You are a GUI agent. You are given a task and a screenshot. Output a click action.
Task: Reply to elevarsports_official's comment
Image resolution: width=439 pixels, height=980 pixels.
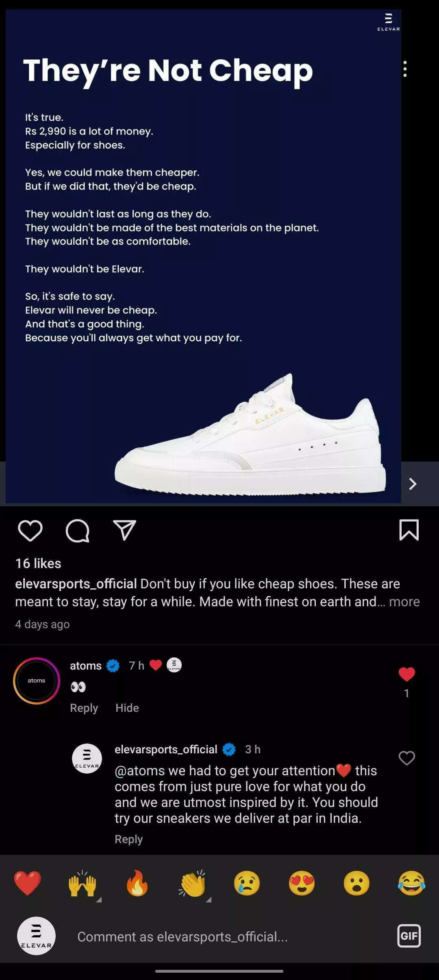[129, 839]
